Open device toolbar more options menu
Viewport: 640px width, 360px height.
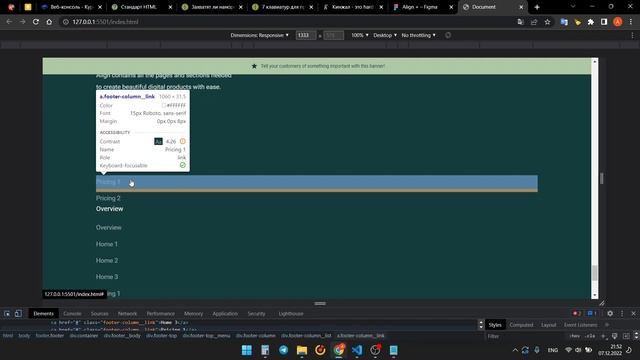(632, 36)
